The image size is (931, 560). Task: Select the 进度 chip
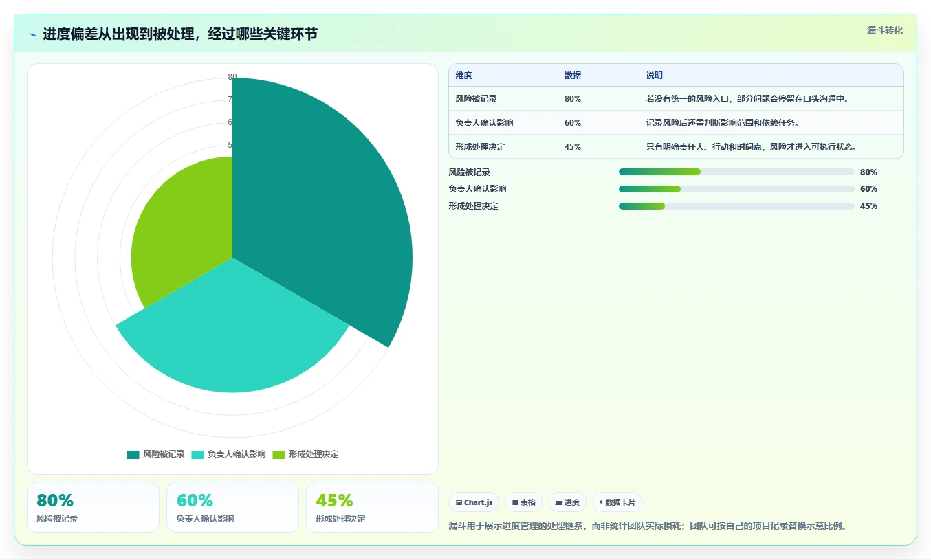pyautogui.click(x=567, y=502)
